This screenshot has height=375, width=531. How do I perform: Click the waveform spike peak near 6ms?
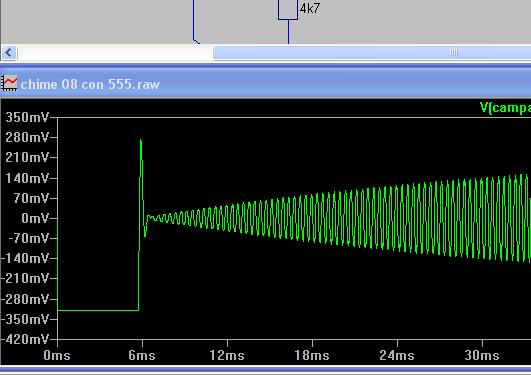tap(141, 140)
